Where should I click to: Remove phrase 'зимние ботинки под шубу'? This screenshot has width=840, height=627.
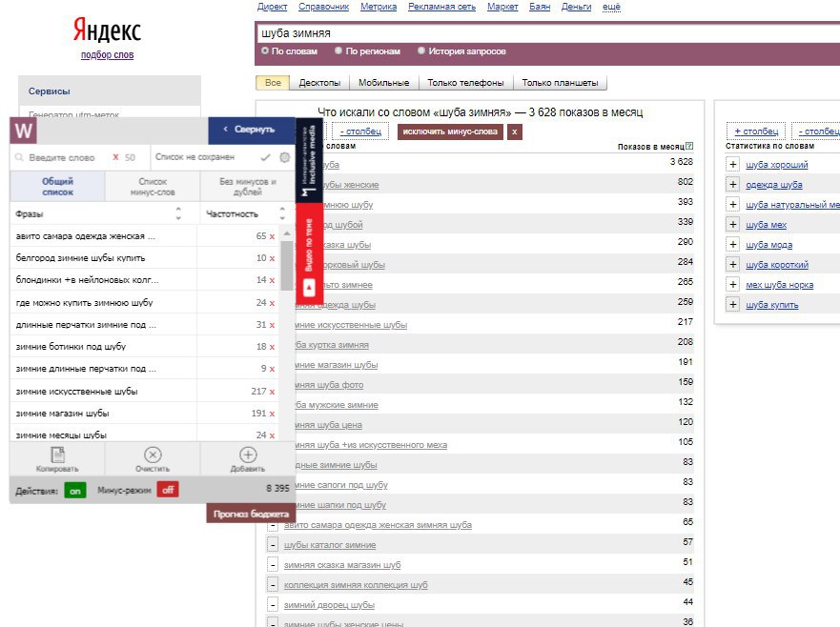click(272, 347)
